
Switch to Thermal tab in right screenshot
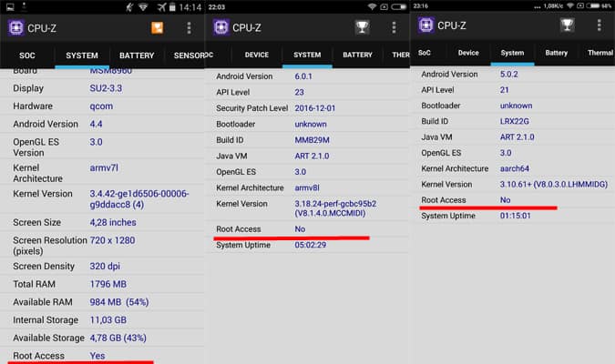[600, 53]
